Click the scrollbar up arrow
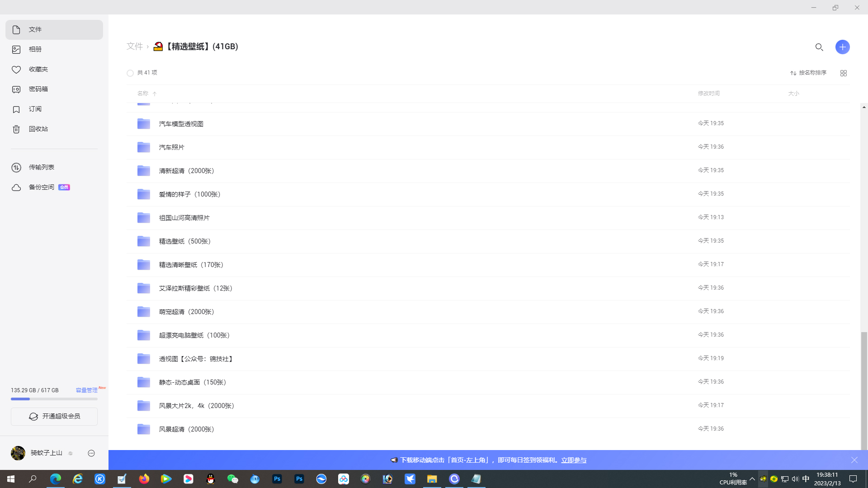Image resolution: width=868 pixels, height=488 pixels. tap(864, 107)
